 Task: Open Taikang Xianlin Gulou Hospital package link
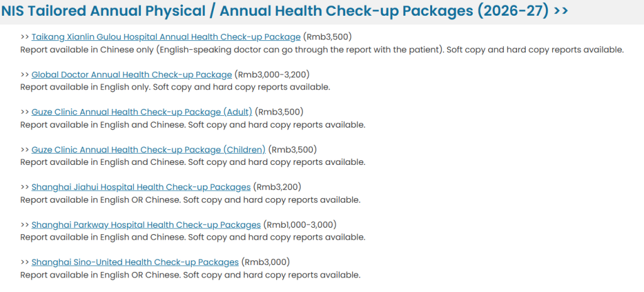(166, 37)
